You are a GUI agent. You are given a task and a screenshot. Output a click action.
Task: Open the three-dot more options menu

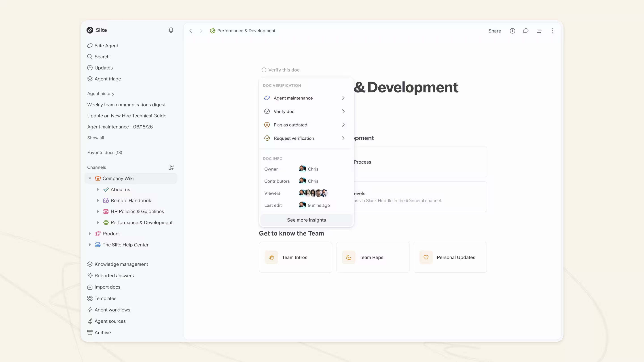click(553, 31)
